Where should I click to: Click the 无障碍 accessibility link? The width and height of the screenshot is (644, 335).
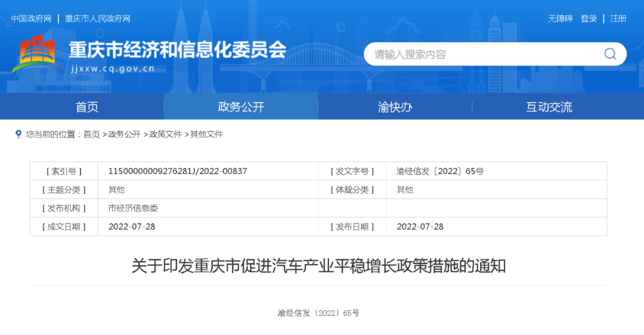pyautogui.click(x=560, y=18)
